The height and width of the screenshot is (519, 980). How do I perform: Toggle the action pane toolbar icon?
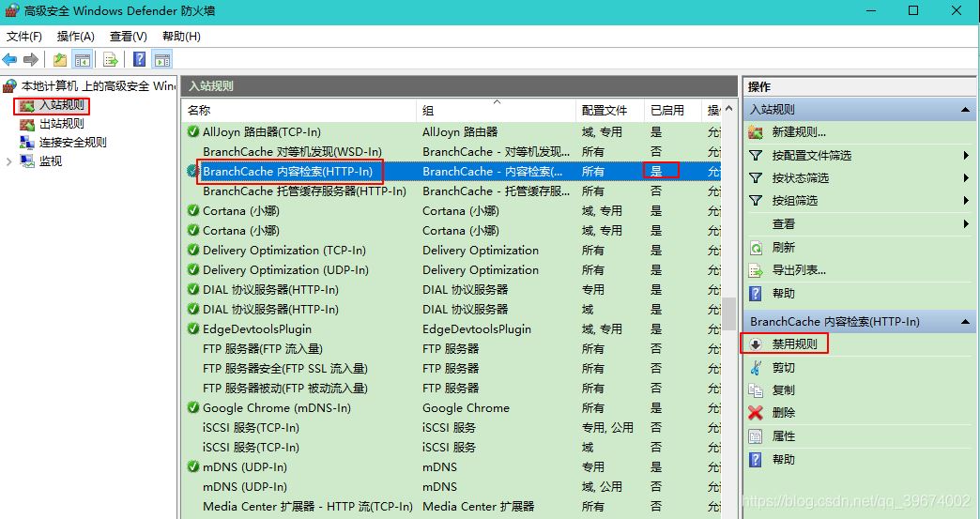[162, 60]
